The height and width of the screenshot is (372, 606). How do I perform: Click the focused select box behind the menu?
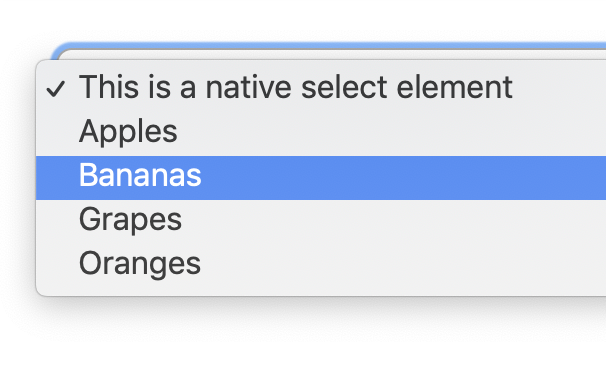[332, 51]
